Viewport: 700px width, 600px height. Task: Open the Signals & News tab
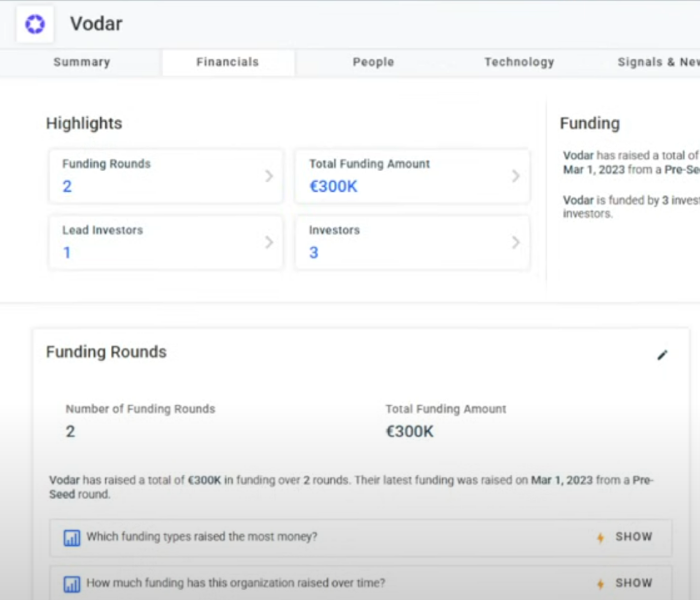(658, 62)
